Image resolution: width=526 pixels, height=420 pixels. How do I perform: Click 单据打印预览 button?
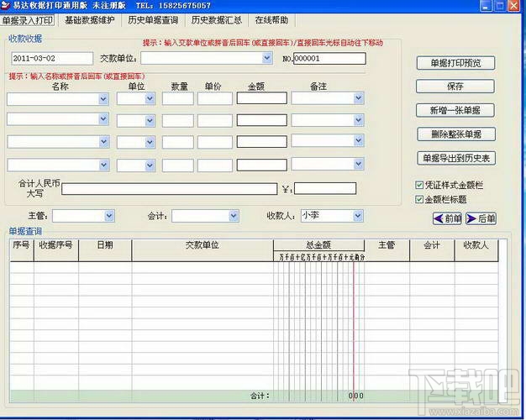click(x=455, y=63)
